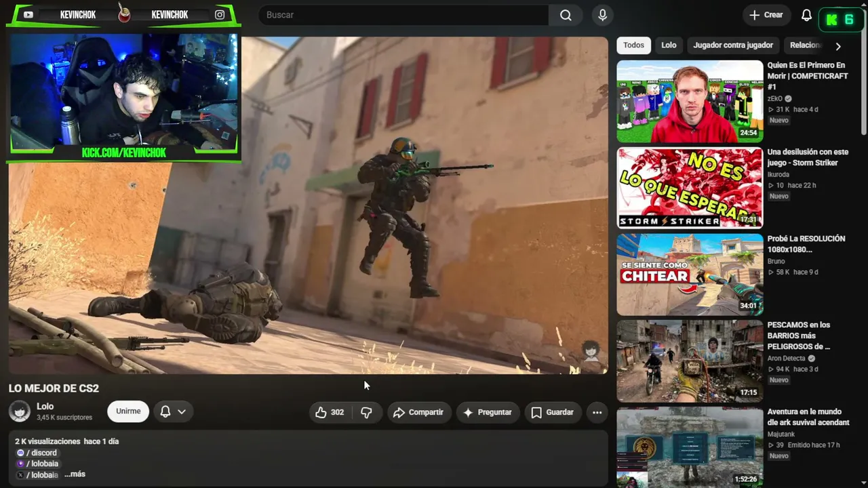Image resolution: width=868 pixels, height=488 pixels.
Task: Click the magnifier search button
Action: pos(566,15)
